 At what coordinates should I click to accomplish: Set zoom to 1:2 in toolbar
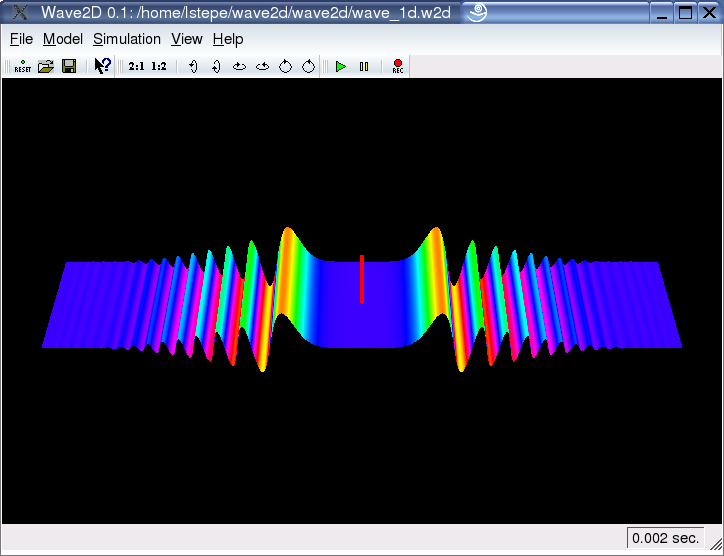[158, 67]
